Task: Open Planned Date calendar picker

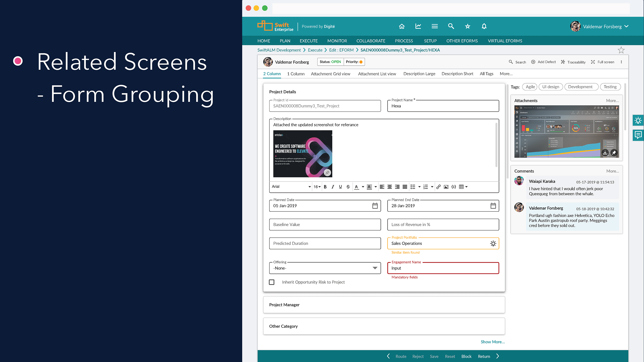Action: (375, 206)
